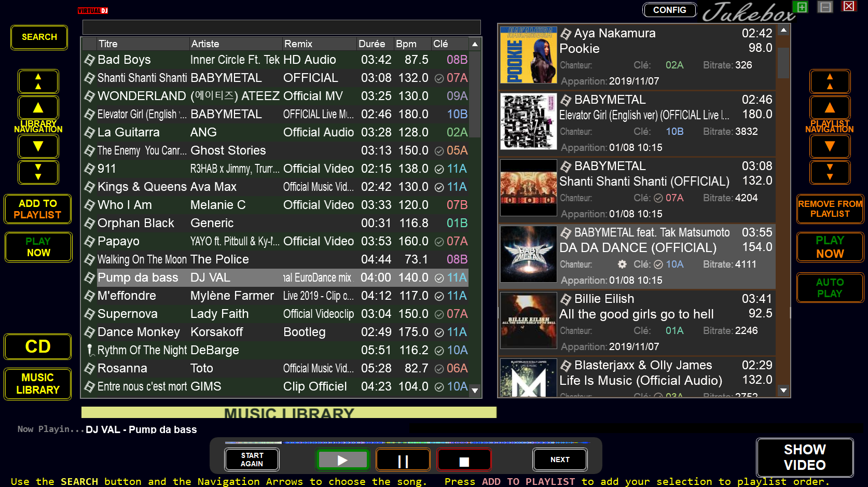Viewport: 868px width, 487px height.
Task: Toggle AUTO PLAY mode
Action: tap(830, 288)
